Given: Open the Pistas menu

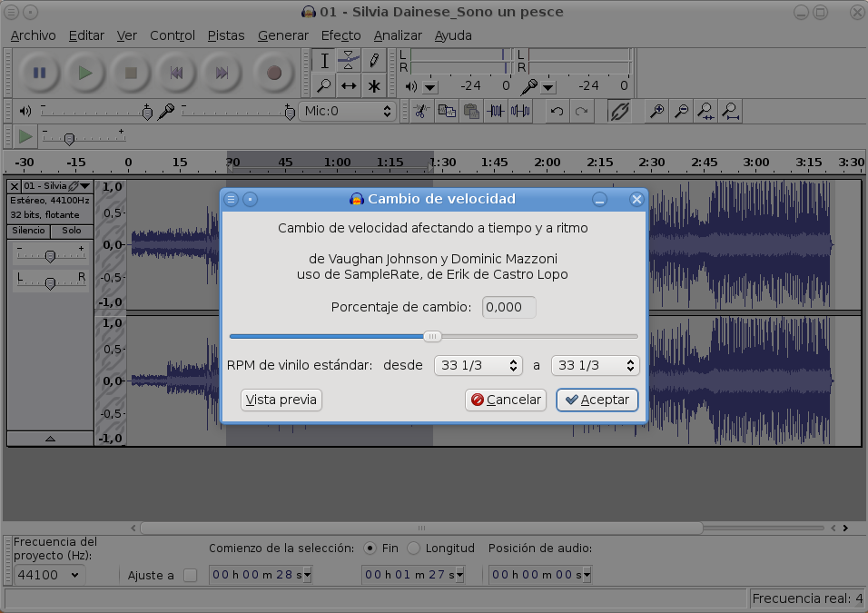Looking at the screenshot, I should point(226,35).
